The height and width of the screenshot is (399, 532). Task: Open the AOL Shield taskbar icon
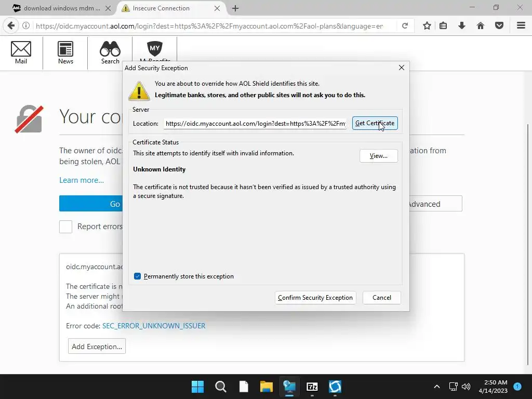335,387
